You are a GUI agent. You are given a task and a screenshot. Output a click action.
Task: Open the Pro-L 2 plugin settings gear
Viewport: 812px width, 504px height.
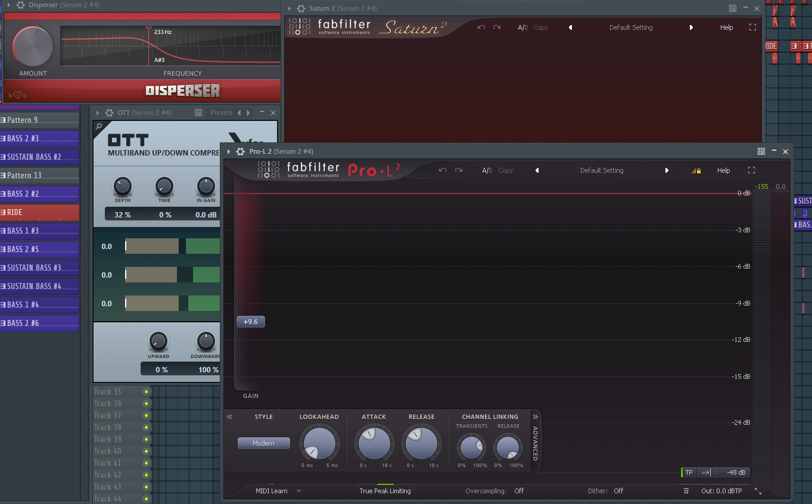point(241,151)
